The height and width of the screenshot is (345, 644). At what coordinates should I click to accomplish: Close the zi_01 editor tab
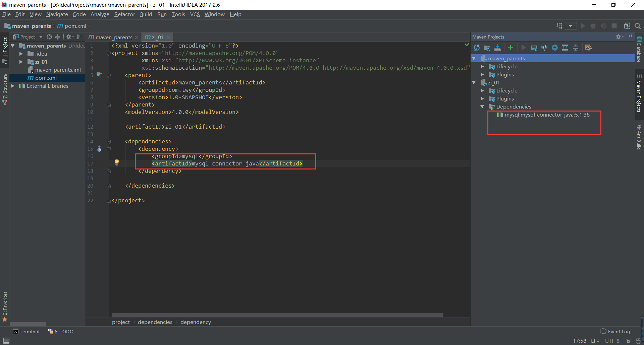[168, 37]
